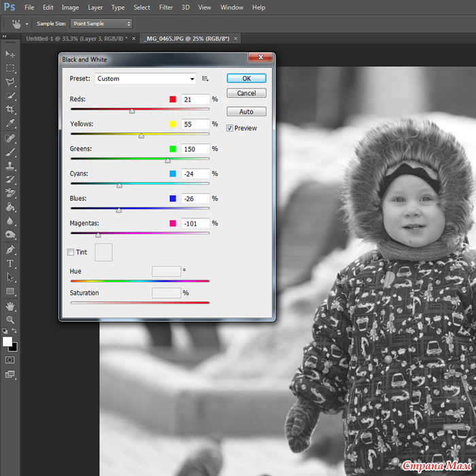Screen dimensions: 476x476
Task: Select the Polygonal Lasso tool
Action: (x=10, y=82)
